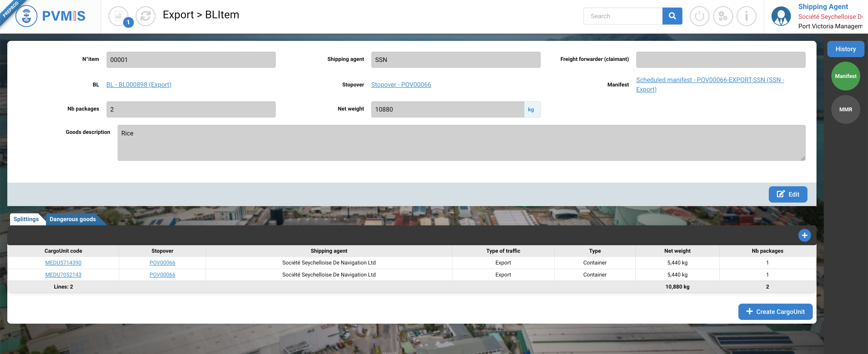Open the user profile avatar icon

(x=781, y=16)
